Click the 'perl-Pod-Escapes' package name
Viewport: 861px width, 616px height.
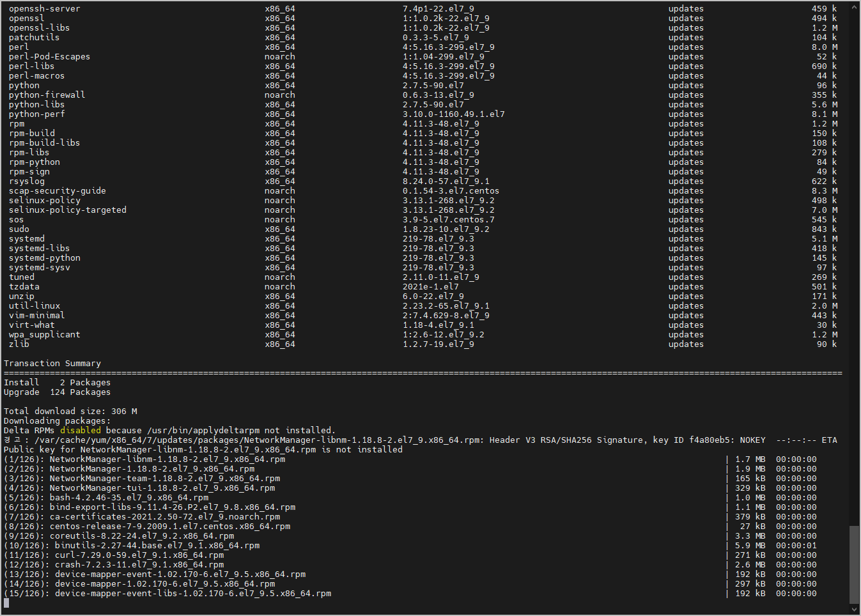pos(50,57)
